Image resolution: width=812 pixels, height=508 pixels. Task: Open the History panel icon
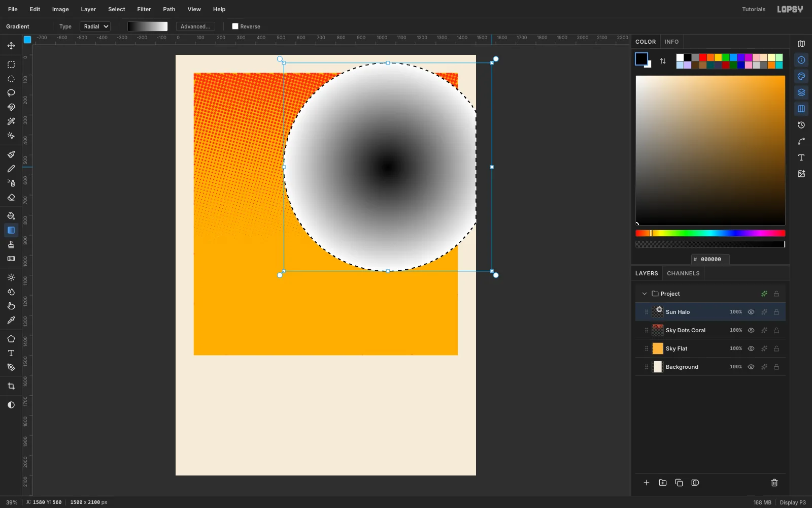801,125
